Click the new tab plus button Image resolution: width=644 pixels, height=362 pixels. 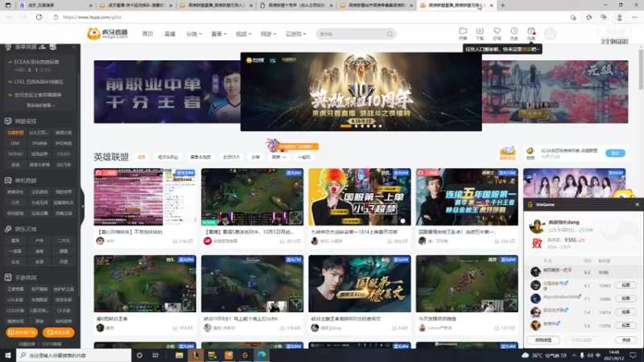[x=502, y=6]
